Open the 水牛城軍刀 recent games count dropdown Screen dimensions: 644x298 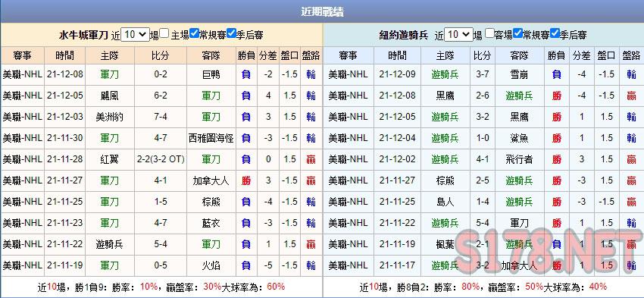(x=135, y=35)
